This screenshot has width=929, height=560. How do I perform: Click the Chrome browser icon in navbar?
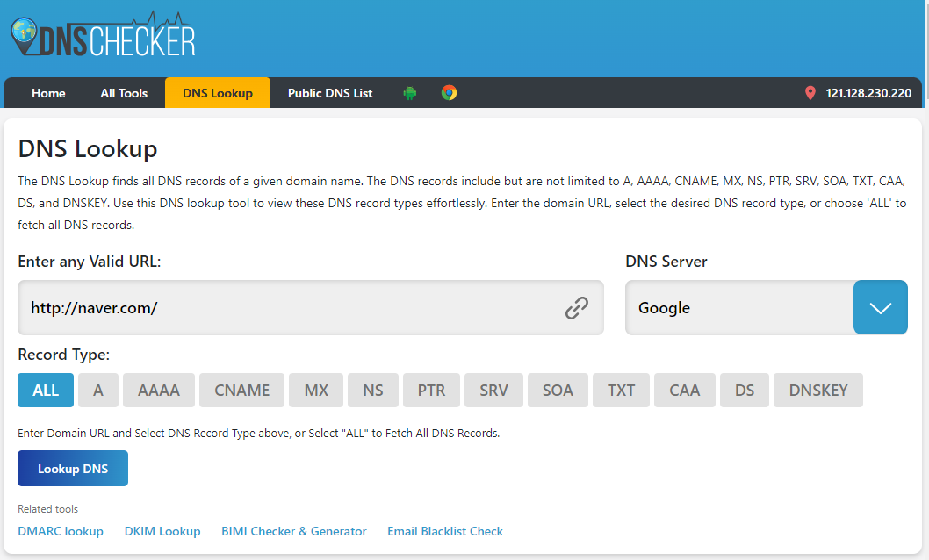449,92
